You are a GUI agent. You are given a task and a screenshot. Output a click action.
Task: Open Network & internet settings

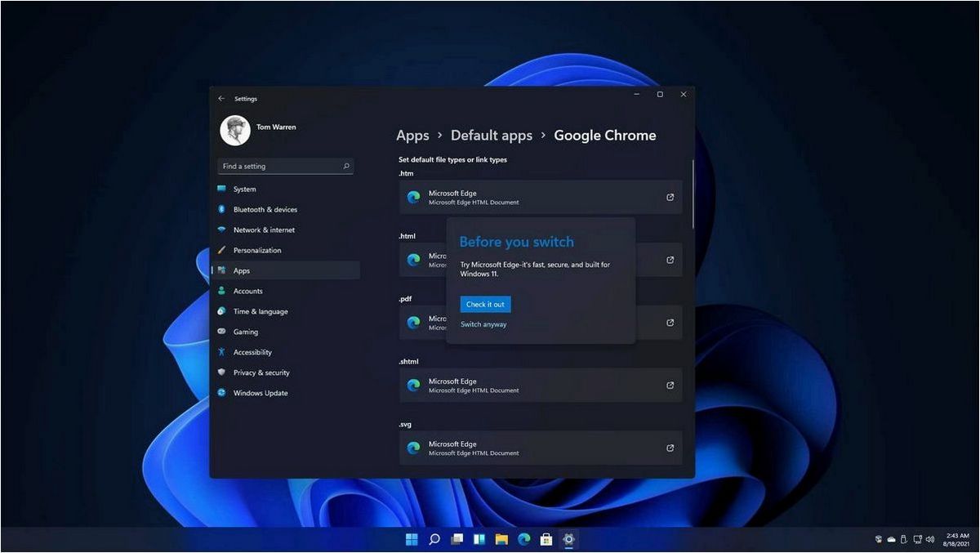point(285,230)
